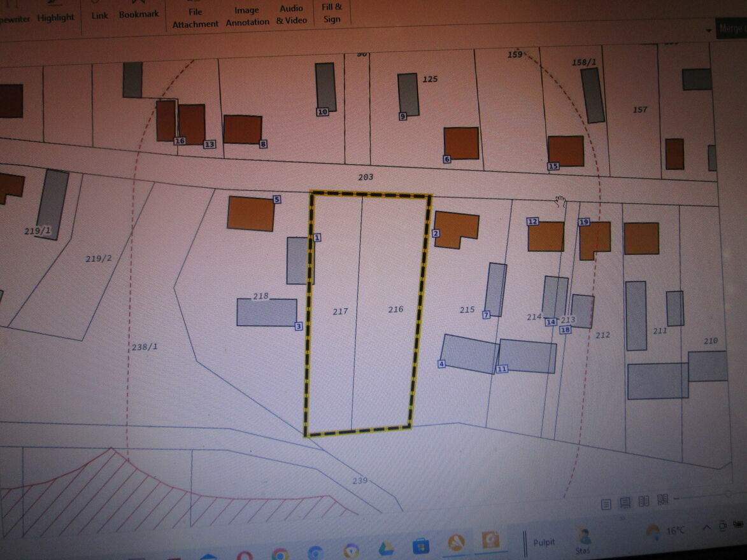Screen dimensions: 747x560
Task: Enable continuous page scrolling view
Action: (625, 503)
